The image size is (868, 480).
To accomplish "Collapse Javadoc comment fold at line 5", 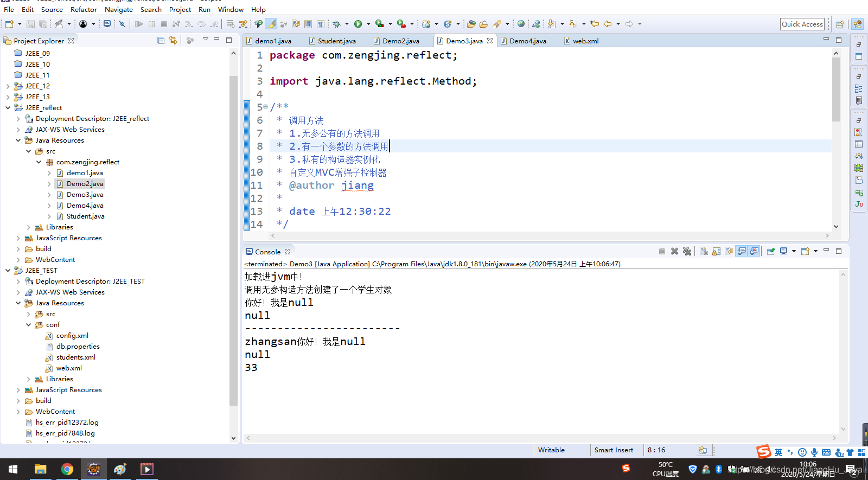I will pyautogui.click(x=265, y=107).
